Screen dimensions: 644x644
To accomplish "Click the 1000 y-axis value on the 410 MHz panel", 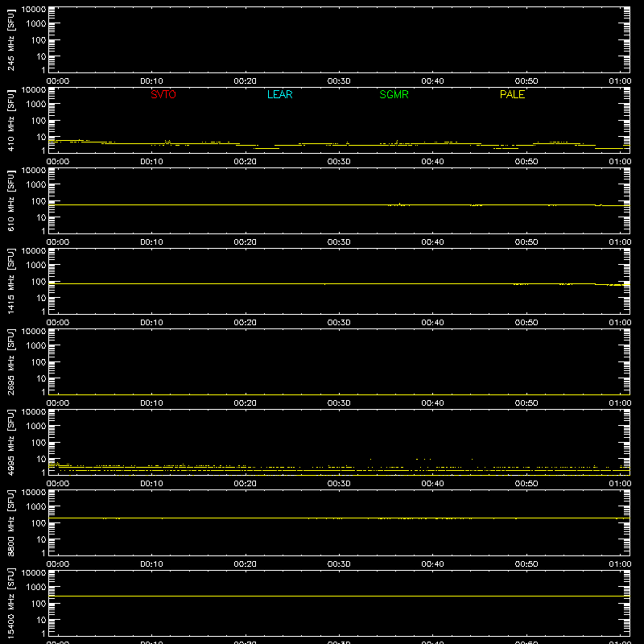I will pyautogui.click(x=36, y=105).
